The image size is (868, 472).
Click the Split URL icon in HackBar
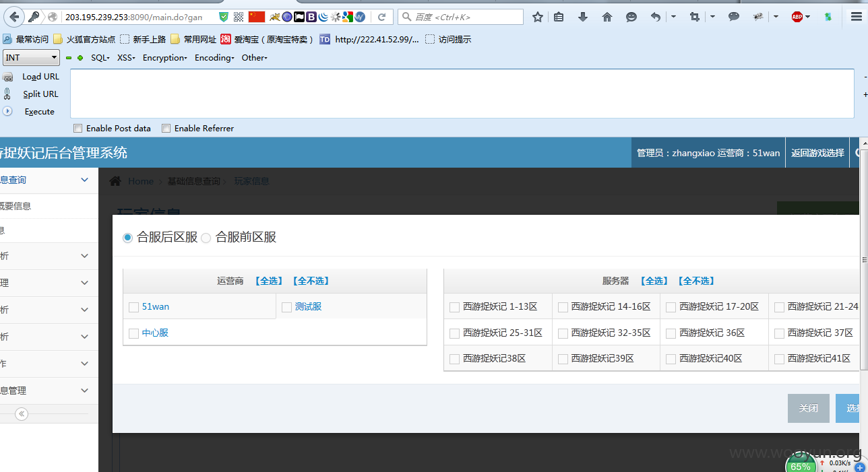coord(7,94)
